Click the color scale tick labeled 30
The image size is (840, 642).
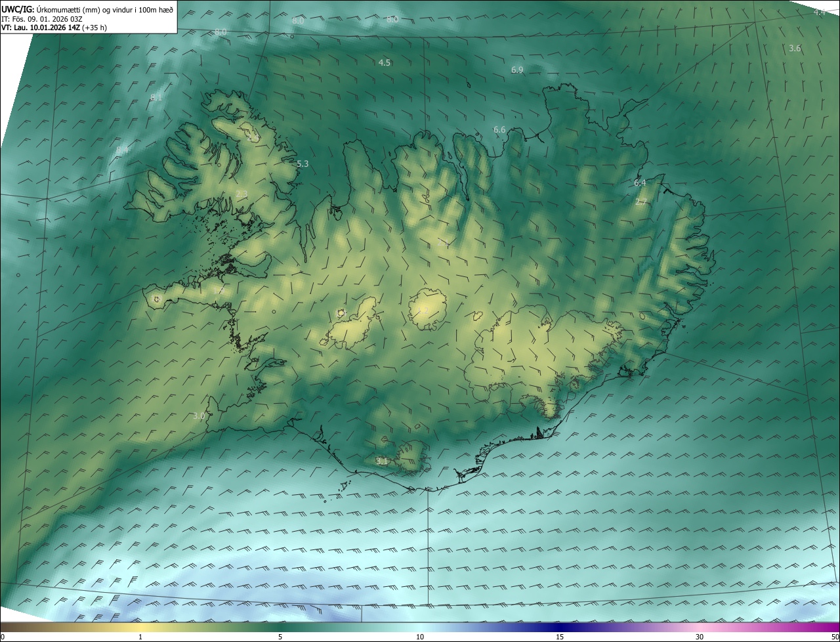pos(700,637)
